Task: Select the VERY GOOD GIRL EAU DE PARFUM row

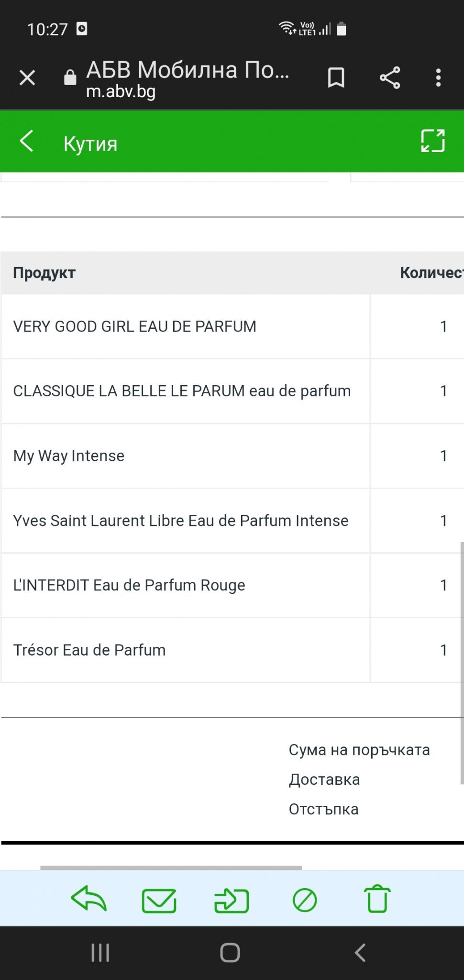Action: click(135, 326)
